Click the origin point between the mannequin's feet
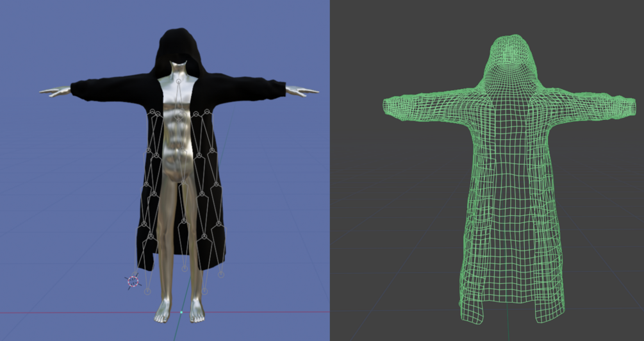 click(x=181, y=312)
